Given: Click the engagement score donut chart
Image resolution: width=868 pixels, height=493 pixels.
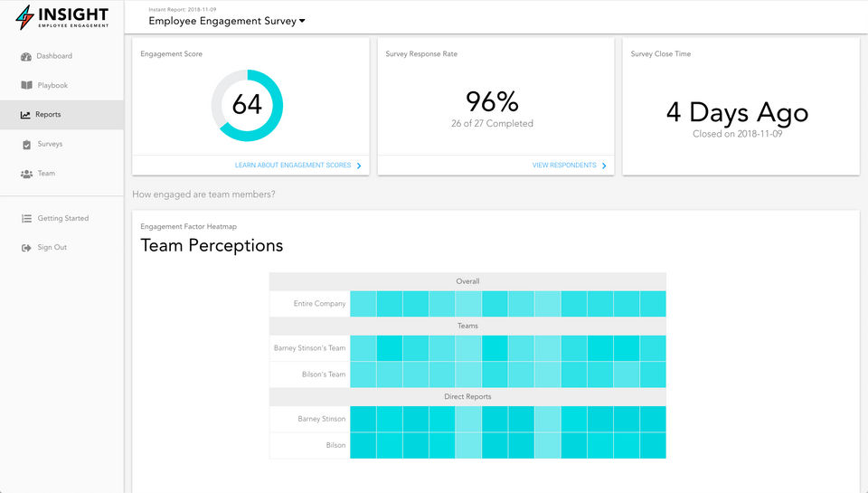Looking at the screenshot, I should coord(247,105).
